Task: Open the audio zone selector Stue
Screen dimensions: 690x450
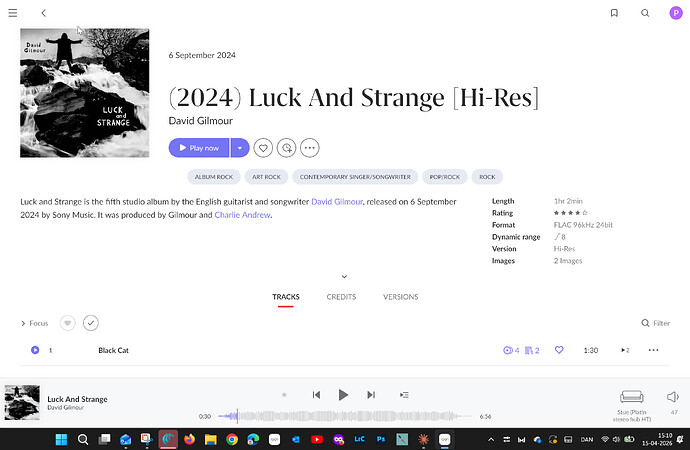Action: tap(631, 401)
